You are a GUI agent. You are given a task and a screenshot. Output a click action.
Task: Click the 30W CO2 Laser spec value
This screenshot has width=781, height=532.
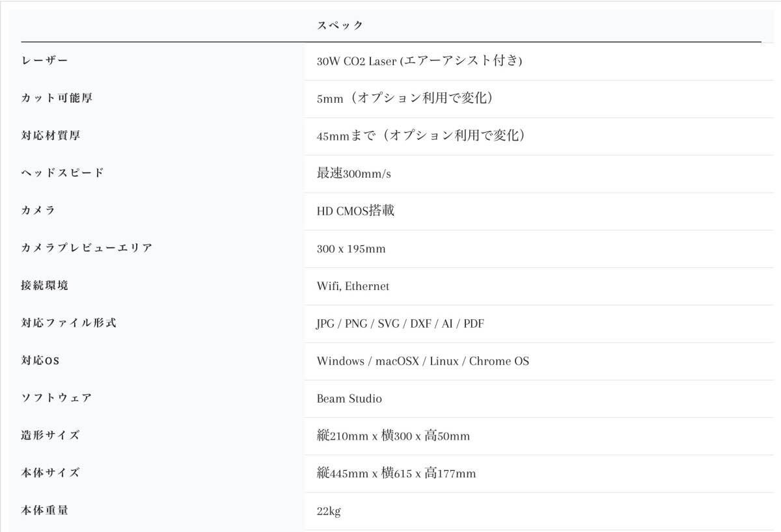coord(419,61)
